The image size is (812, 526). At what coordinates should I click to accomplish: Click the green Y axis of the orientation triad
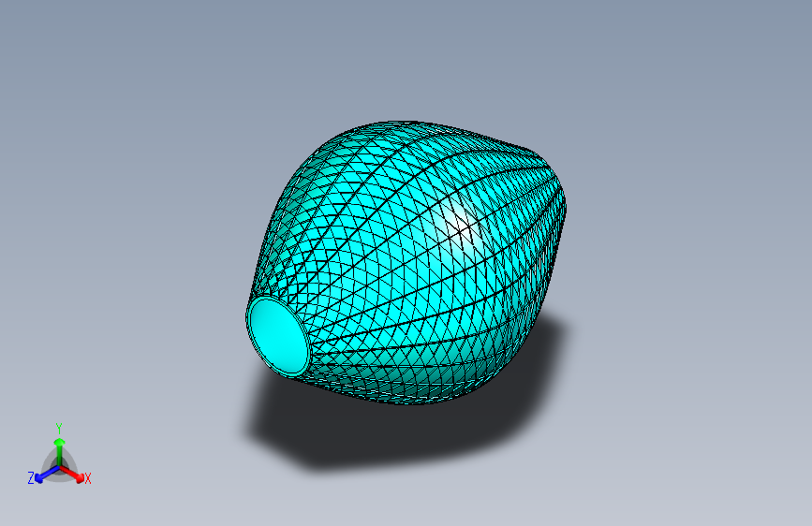(x=60, y=452)
